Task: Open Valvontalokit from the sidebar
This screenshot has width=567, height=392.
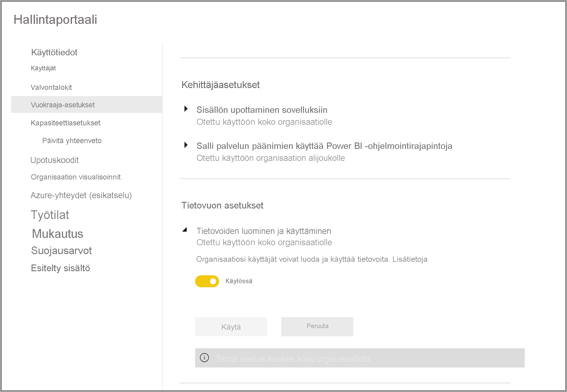Action: coord(51,87)
